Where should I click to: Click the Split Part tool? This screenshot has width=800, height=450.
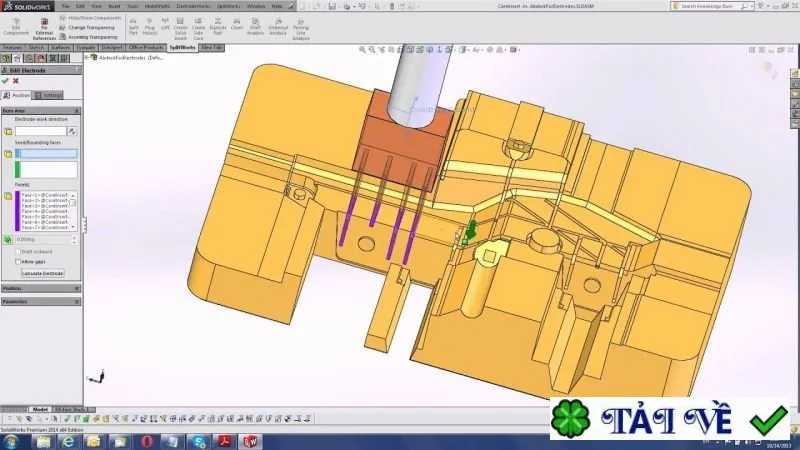pos(133,27)
